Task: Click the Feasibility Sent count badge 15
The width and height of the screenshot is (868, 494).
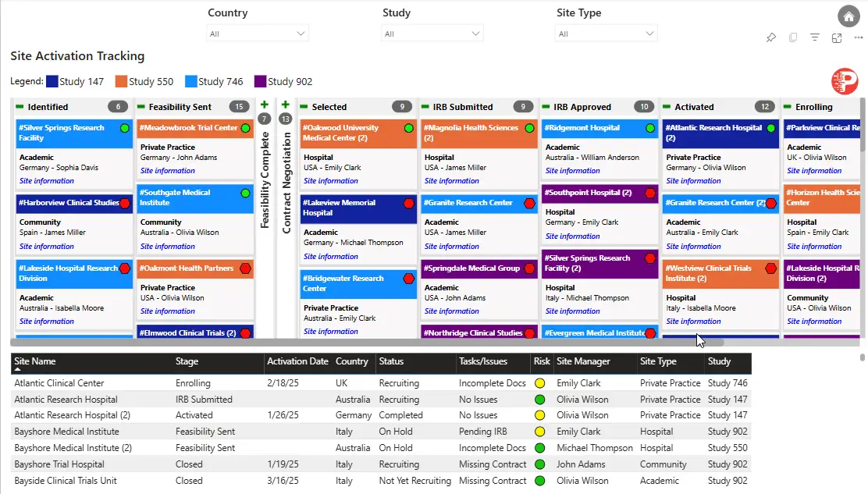Action: pos(239,107)
